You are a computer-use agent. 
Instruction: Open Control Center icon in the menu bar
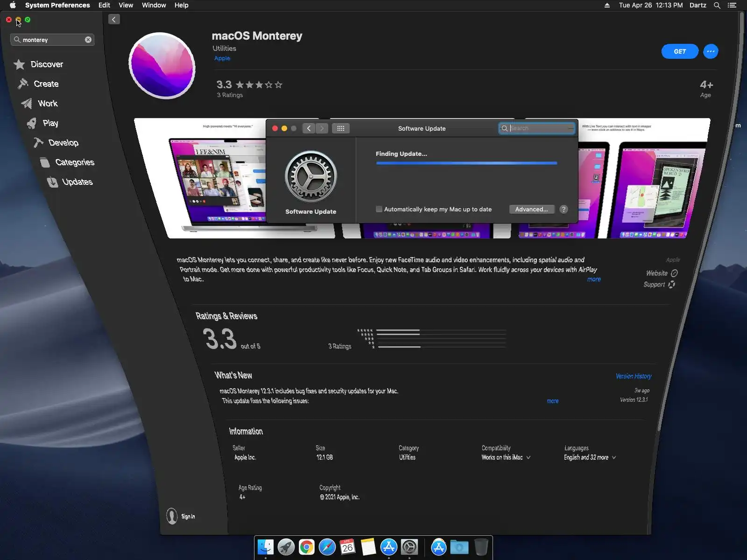[x=732, y=5]
